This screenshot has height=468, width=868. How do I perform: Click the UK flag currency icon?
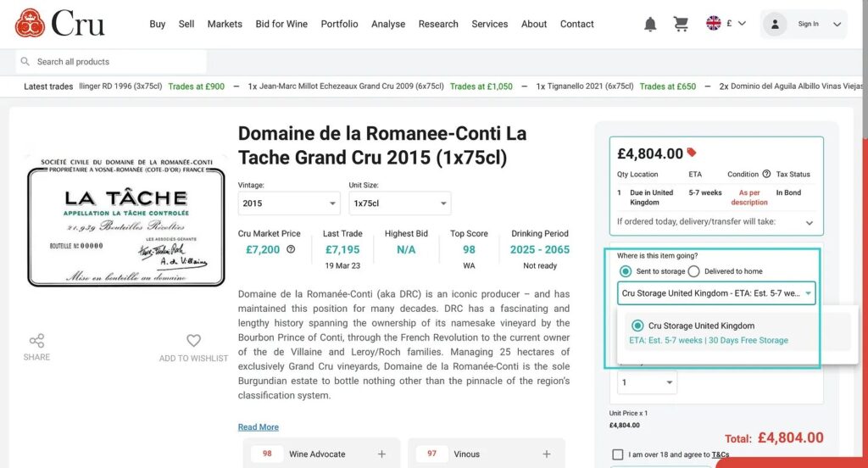tap(714, 24)
